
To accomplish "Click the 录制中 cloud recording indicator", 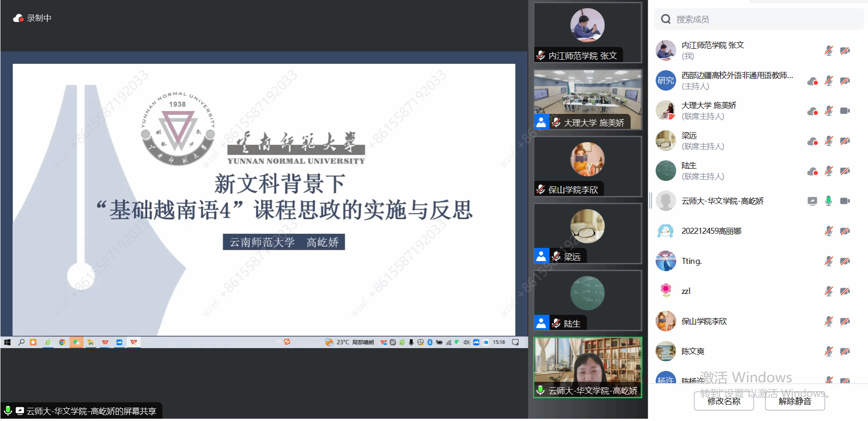I will pyautogui.click(x=32, y=18).
